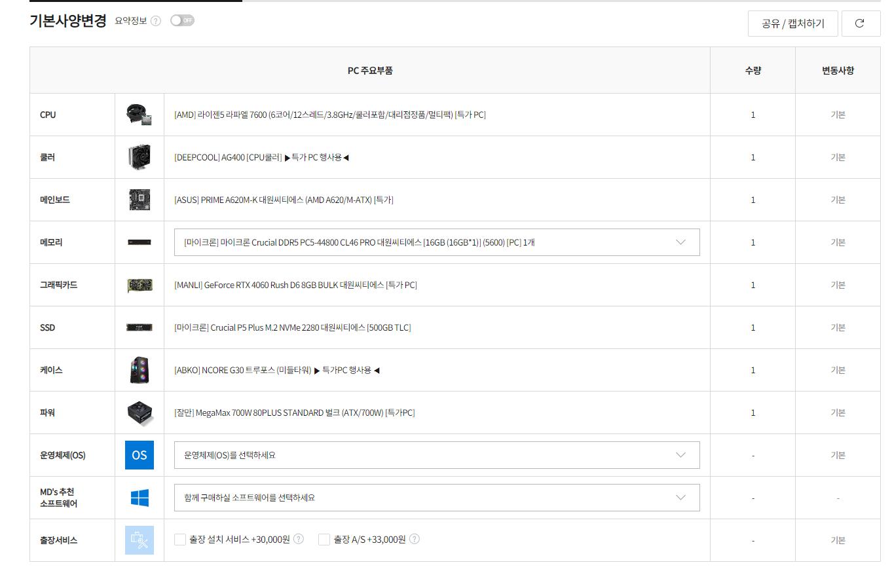Click the Crucial SSD thumbnail image
The height and width of the screenshot is (588, 892).
point(139,327)
